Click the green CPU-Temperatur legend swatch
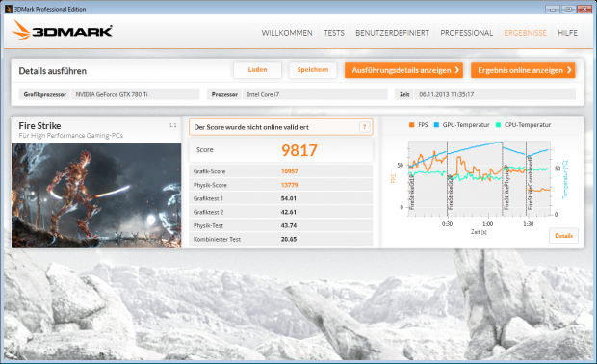 [x=499, y=125]
